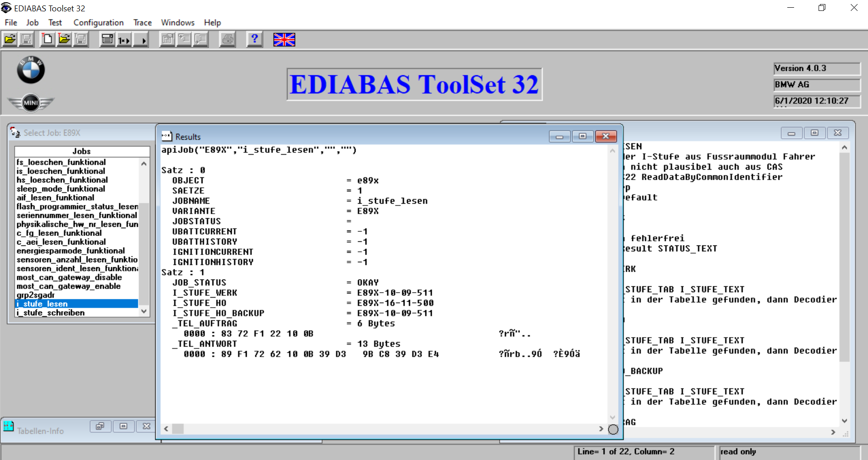Select job flash_programmier_status_lesen

tap(77, 206)
